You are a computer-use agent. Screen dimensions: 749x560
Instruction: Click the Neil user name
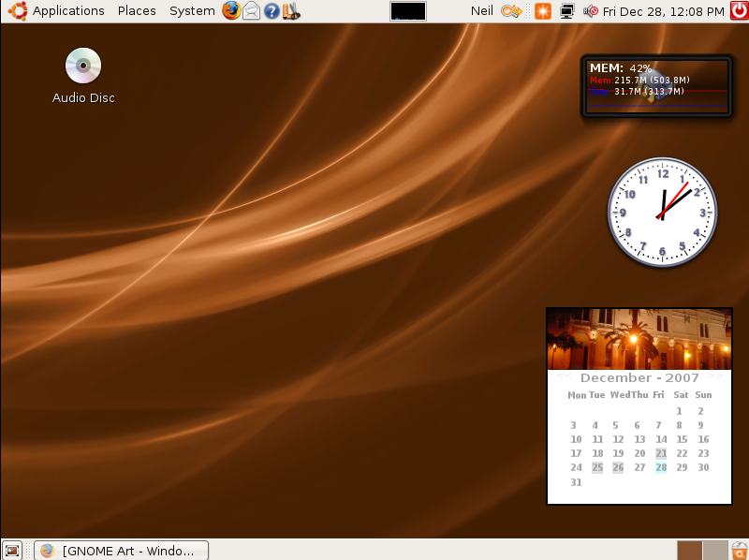tap(482, 11)
